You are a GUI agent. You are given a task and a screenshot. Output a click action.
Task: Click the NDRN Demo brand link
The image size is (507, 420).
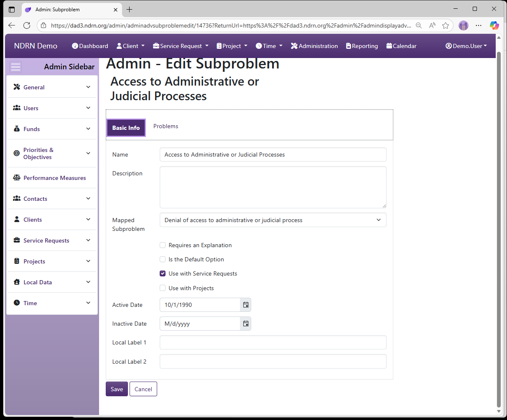coord(36,46)
